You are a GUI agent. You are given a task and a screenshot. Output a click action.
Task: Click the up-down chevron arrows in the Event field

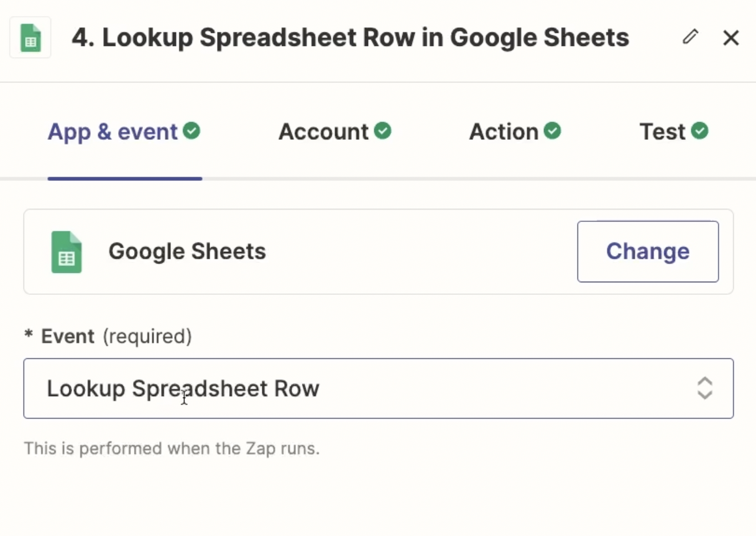coord(704,388)
